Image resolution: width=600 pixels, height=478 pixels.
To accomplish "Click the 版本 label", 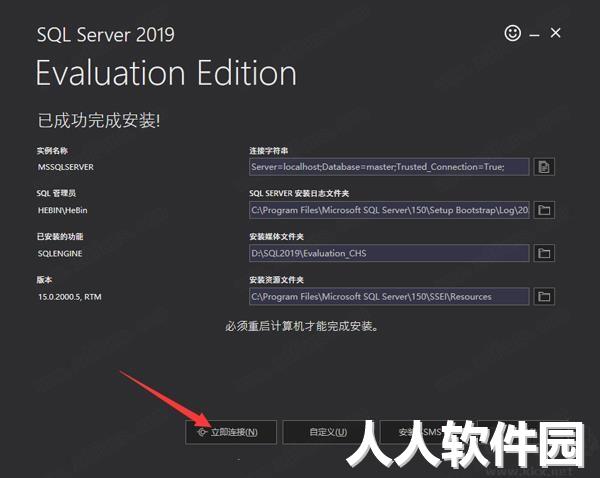I will pos(44,280).
